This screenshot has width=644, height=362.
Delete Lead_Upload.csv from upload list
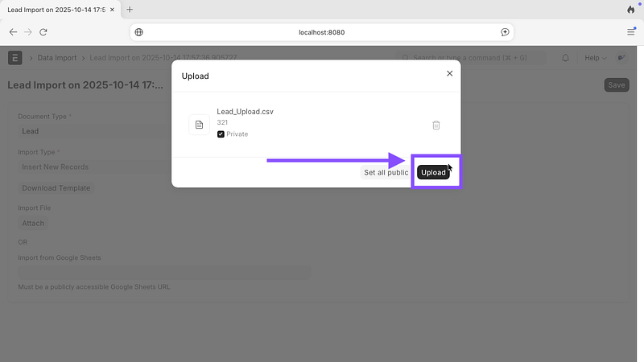(436, 125)
